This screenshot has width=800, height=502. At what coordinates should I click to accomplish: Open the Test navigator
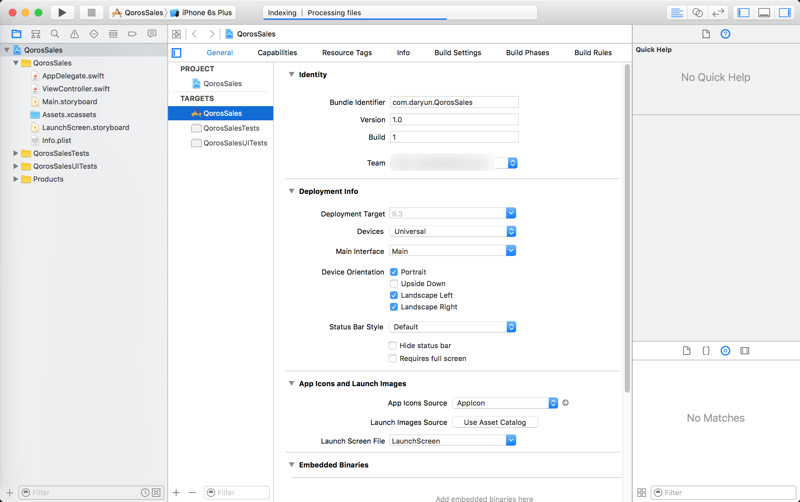click(x=94, y=34)
